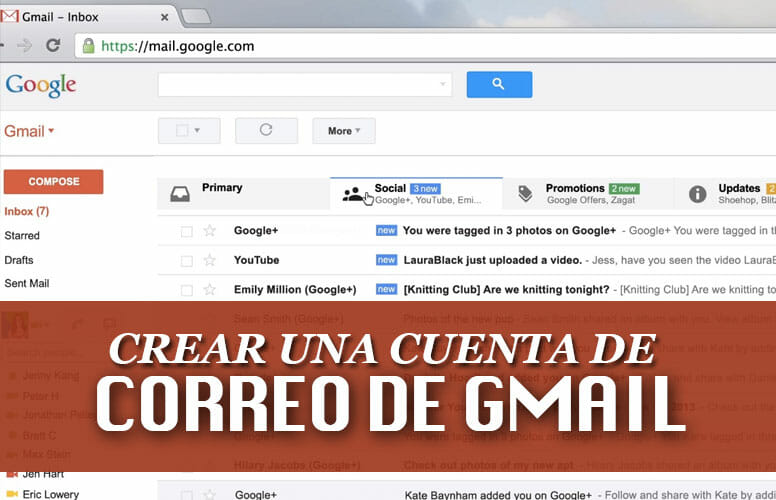This screenshot has height=500, width=776.
Task: Click the Promotions tab tag icon
Action: [x=525, y=194]
